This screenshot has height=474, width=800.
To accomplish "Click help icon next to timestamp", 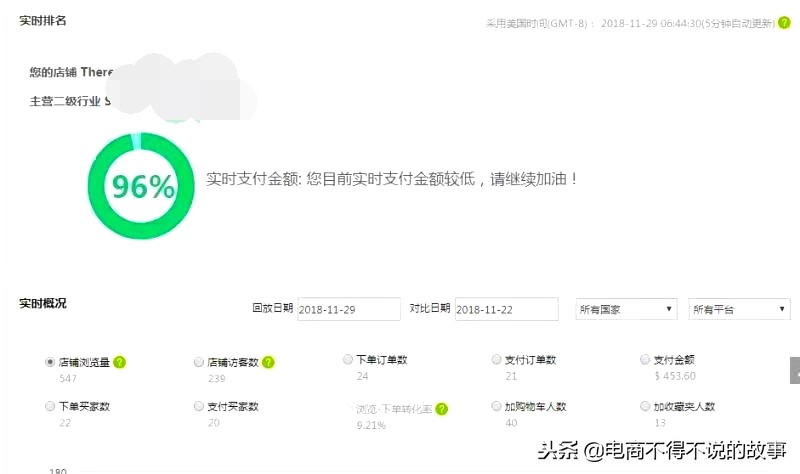I will coord(784,23).
